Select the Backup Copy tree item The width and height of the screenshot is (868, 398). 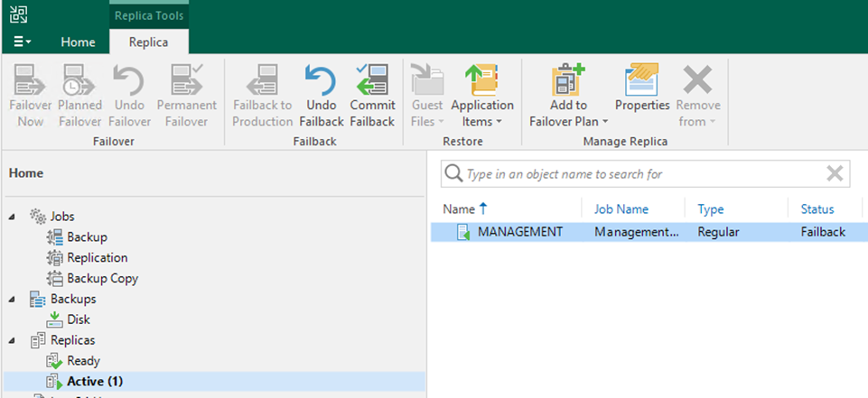pyautogui.click(x=102, y=278)
